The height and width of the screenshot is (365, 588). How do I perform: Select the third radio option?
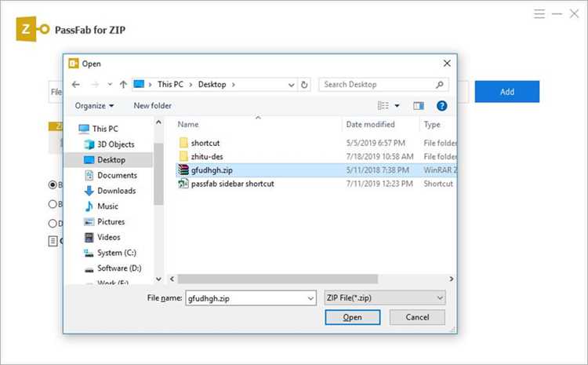pyautogui.click(x=53, y=224)
